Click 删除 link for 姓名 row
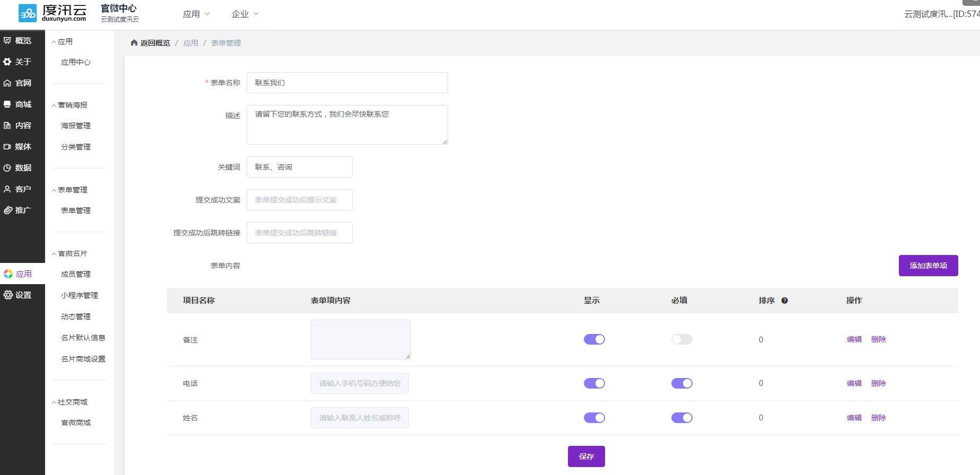 (879, 418)
